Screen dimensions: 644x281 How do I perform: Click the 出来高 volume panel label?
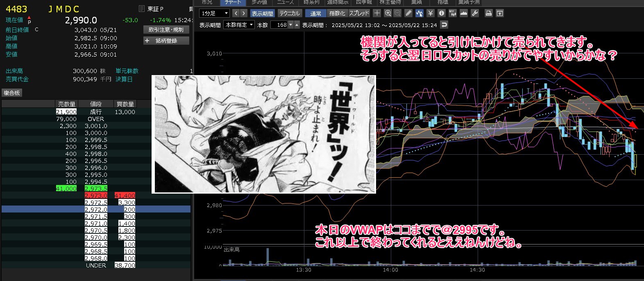(232, 250)
